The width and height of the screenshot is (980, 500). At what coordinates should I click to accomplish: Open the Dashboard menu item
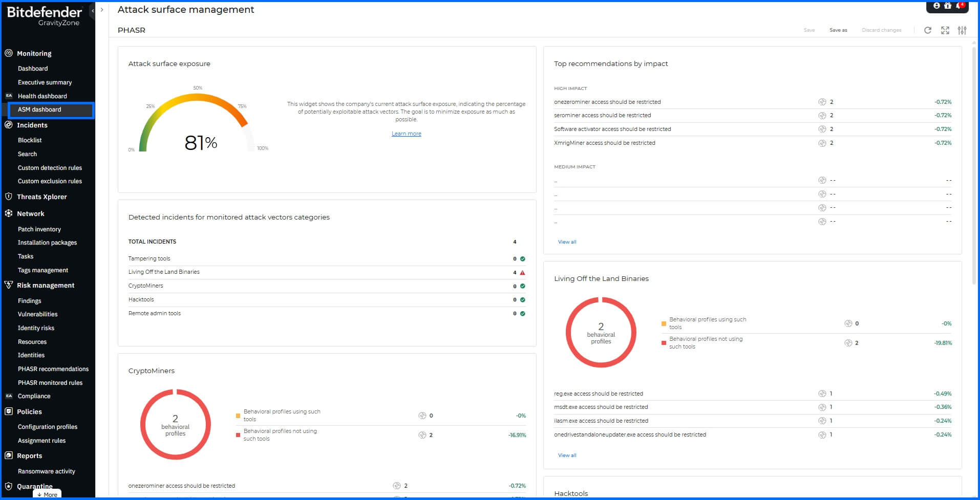coord(33,69)
